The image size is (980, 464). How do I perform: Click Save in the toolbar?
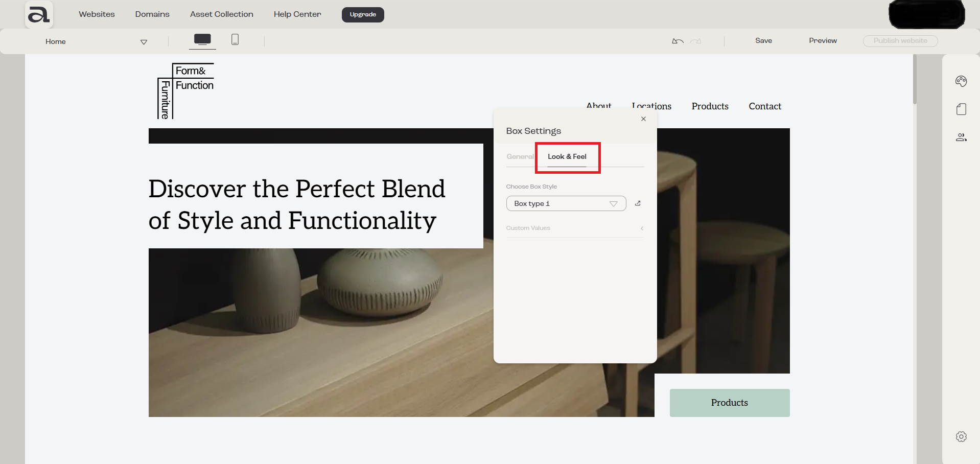coord(763,41)
